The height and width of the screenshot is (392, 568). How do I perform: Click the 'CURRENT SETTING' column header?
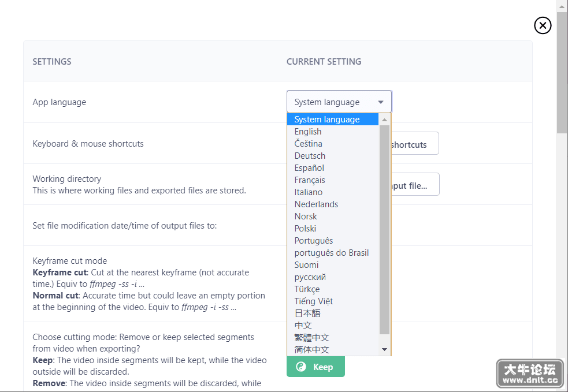click(324, 62)
